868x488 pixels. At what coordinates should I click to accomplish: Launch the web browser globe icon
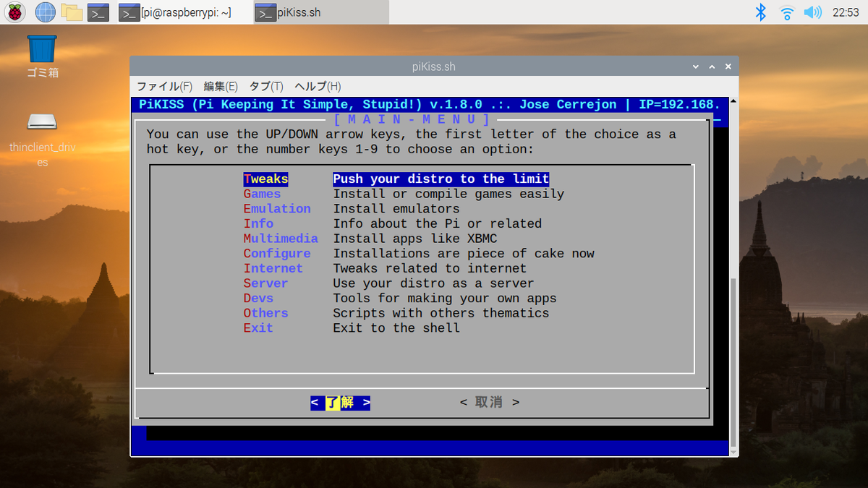[x=45, y=12]
